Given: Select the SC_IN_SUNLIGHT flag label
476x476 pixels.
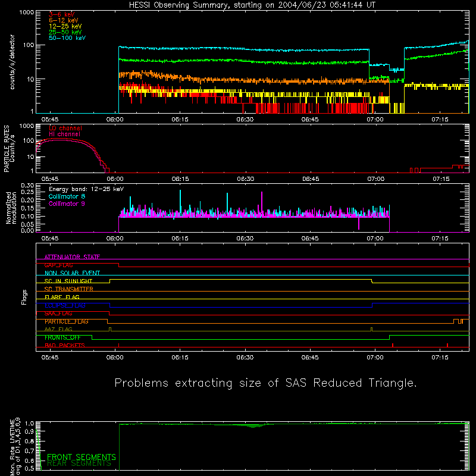Looking at the screenshot, I should coord(68,281).
